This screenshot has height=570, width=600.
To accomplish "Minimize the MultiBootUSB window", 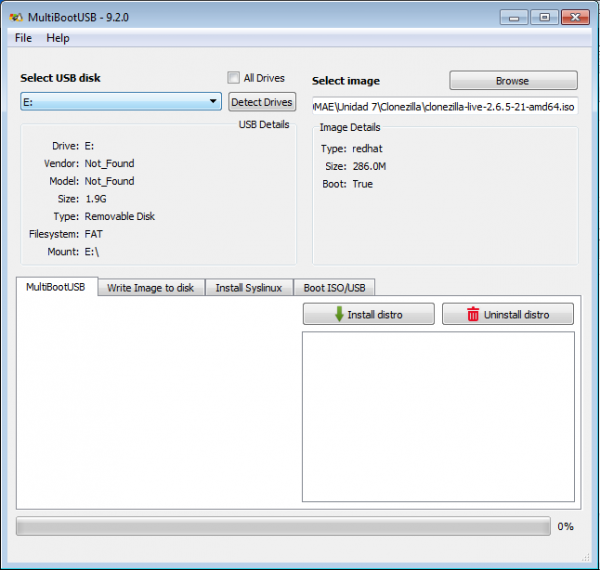I will coord(514,18).
